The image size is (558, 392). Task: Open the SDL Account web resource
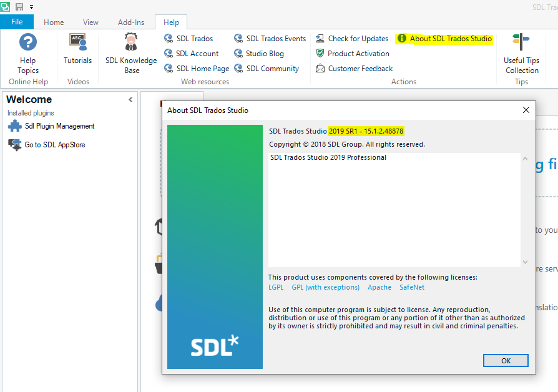(x=192, y=54)
